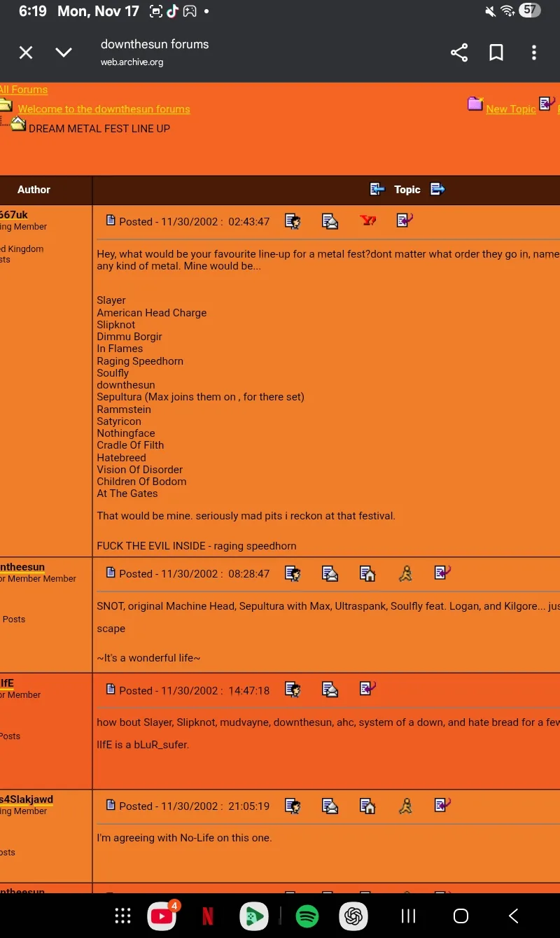Share the downthesun forums page

point(459,52)
